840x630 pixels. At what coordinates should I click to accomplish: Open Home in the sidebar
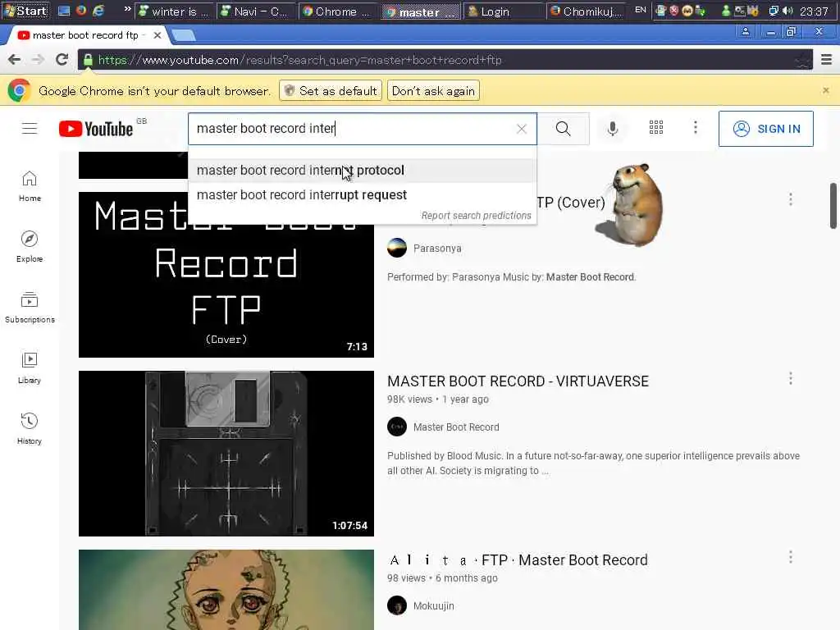pyautogui.click(x=30, y=186)
